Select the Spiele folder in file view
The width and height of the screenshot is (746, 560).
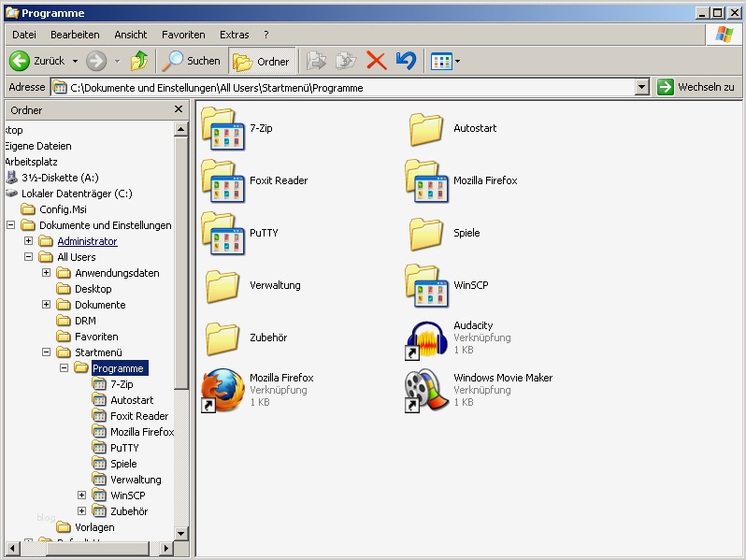[426, 233]
